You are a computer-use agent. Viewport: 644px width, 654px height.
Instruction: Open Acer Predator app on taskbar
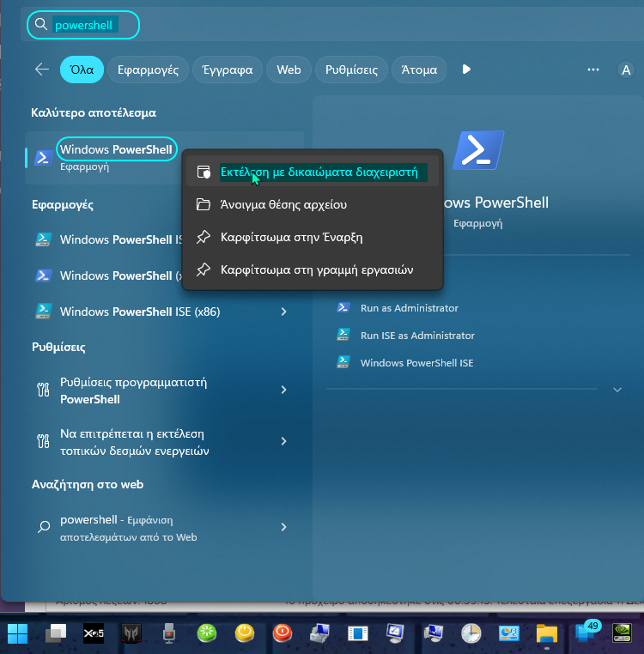[131, 633]
